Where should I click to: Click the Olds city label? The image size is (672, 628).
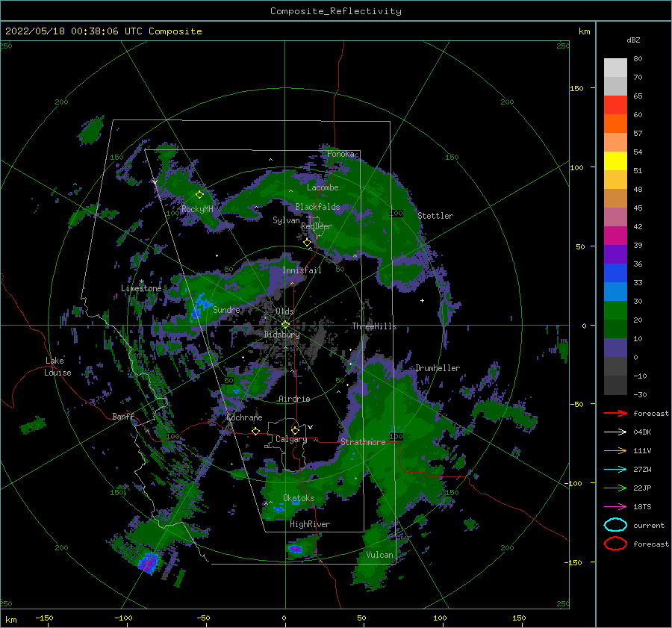[x=284, y=311]
